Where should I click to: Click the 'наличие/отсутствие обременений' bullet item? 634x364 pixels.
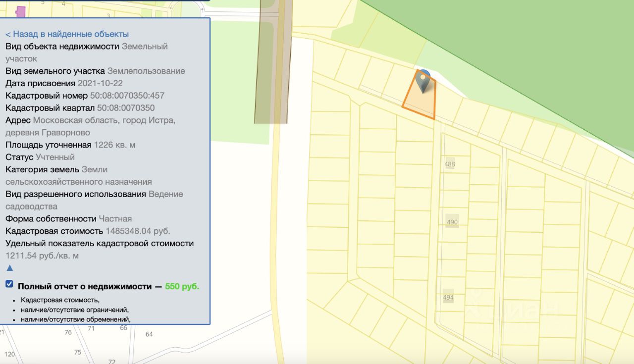76,319
